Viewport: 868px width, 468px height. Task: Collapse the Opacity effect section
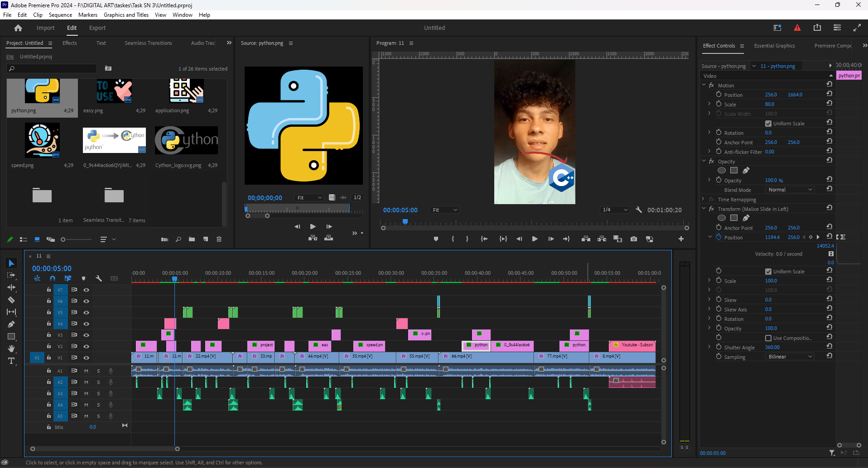[x=704, y=161]
